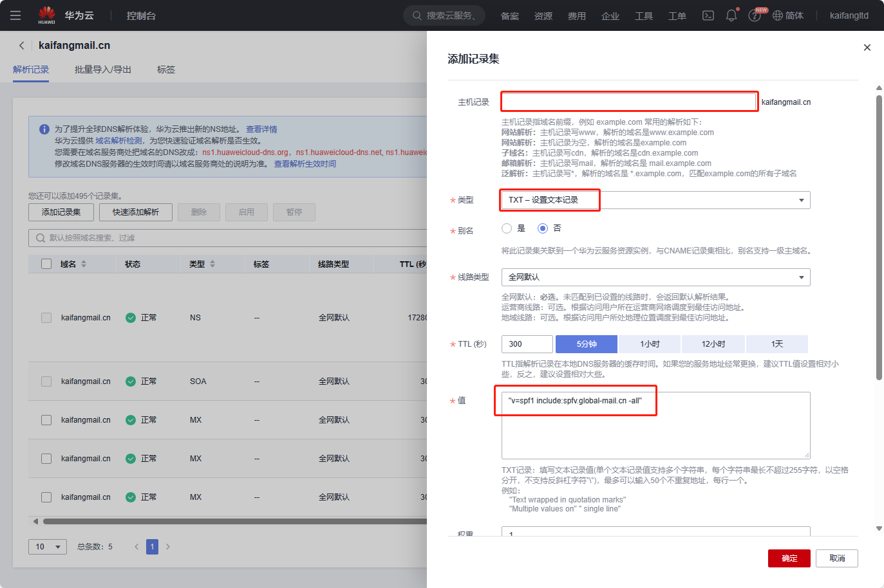Click page number 1
Viewport: 884px width, 588px height.
152,547
